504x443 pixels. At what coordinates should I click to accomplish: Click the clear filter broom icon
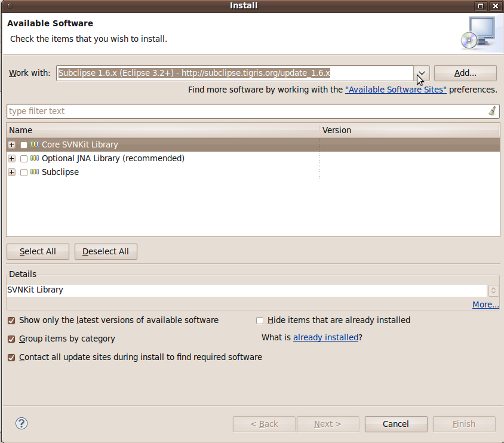(x=492, y=111)
